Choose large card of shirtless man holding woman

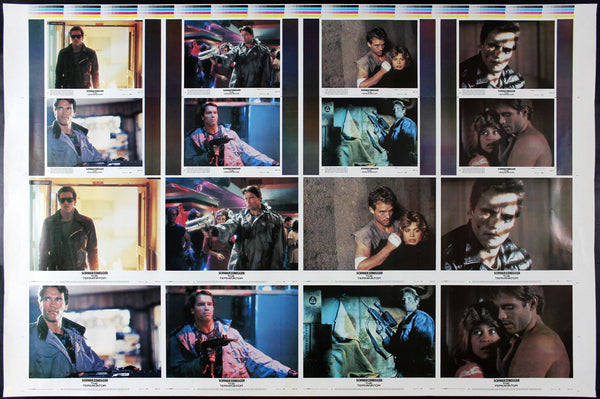pyautogui.click(x=507, y=332)
